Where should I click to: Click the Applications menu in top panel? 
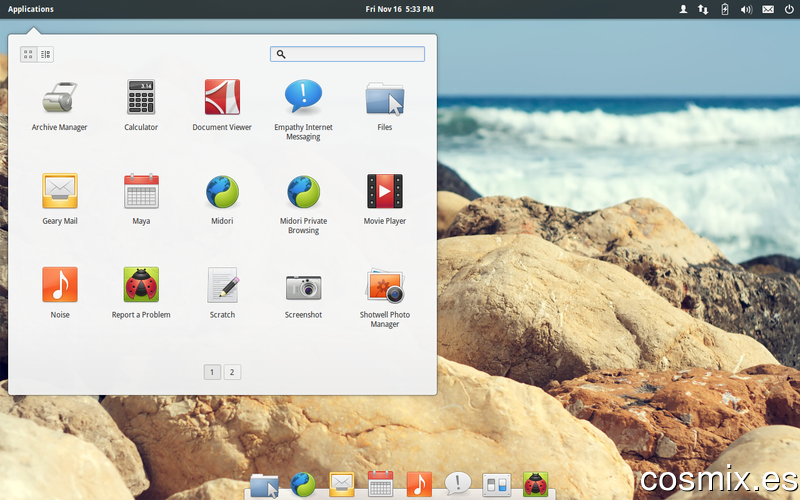tap(31, 9)
